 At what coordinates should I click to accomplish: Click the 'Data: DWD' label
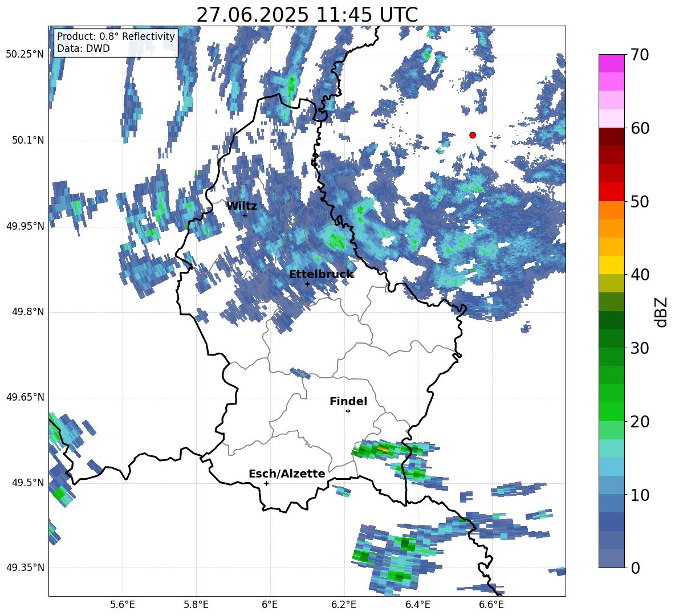[83, 48]
